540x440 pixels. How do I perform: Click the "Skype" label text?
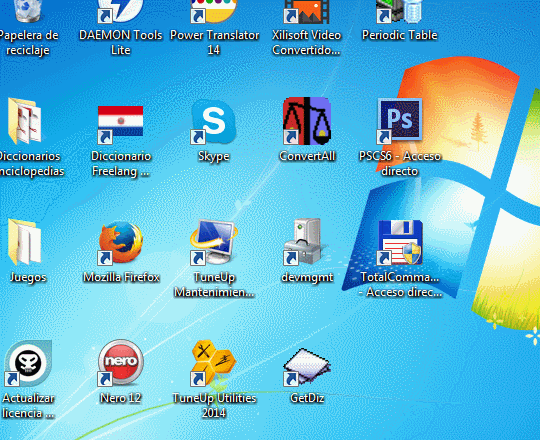point(214,156)
